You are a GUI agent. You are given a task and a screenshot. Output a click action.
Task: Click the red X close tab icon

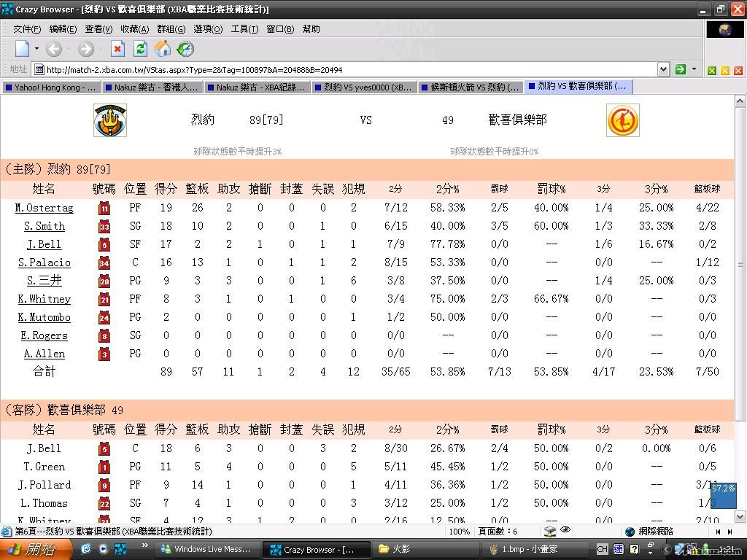tap(738, 71)
